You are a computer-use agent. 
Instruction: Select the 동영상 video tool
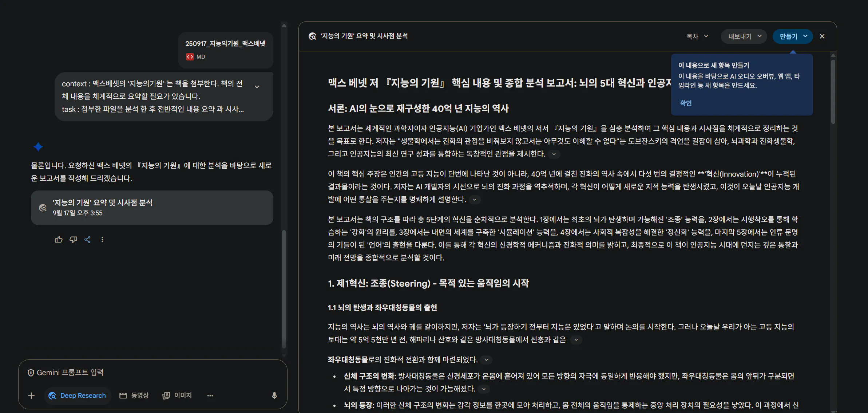point(134,396)
